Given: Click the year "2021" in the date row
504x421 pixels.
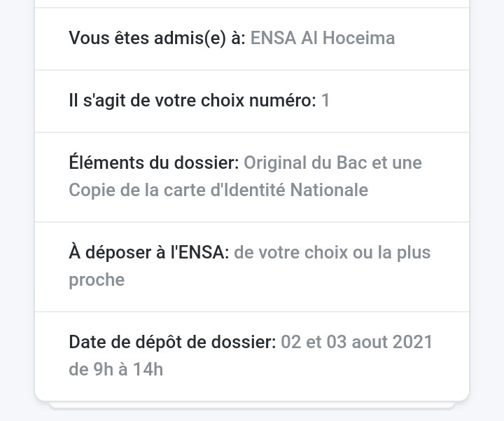Looking at the screenshot, I should [412, 342].
